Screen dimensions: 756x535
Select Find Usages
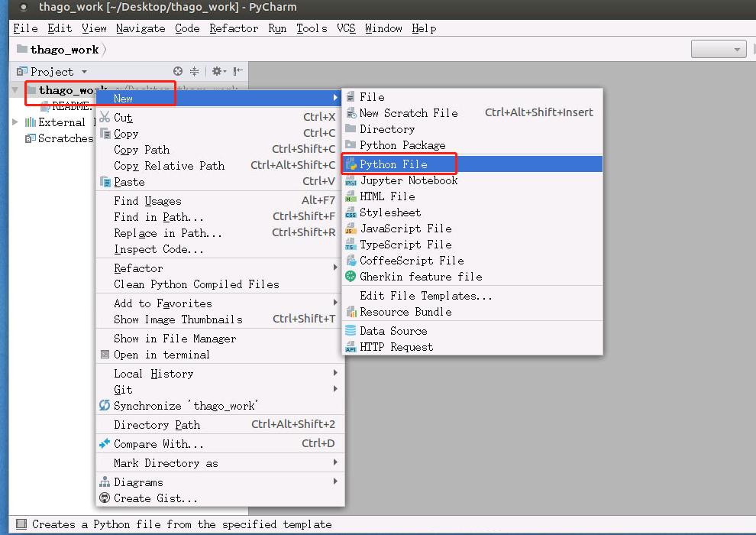pos(221,201)
